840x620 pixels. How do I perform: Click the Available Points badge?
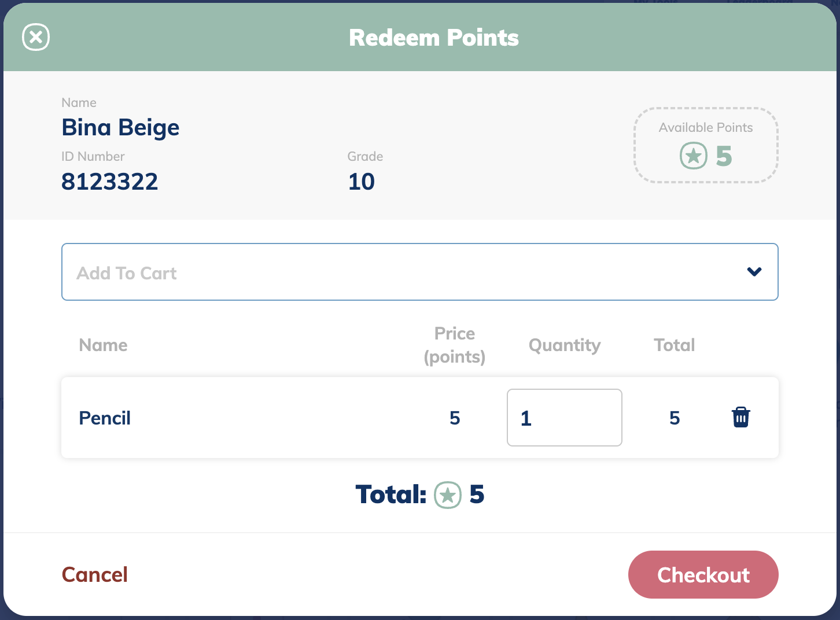pos(705,145)
